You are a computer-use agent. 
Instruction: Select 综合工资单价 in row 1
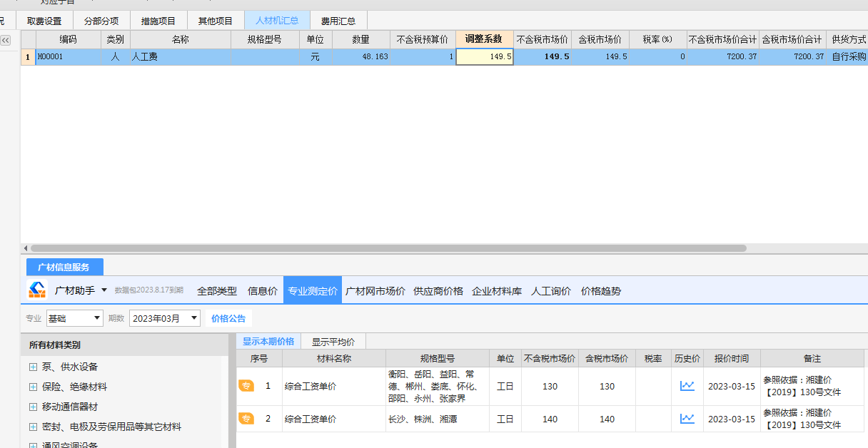(334, 386)
